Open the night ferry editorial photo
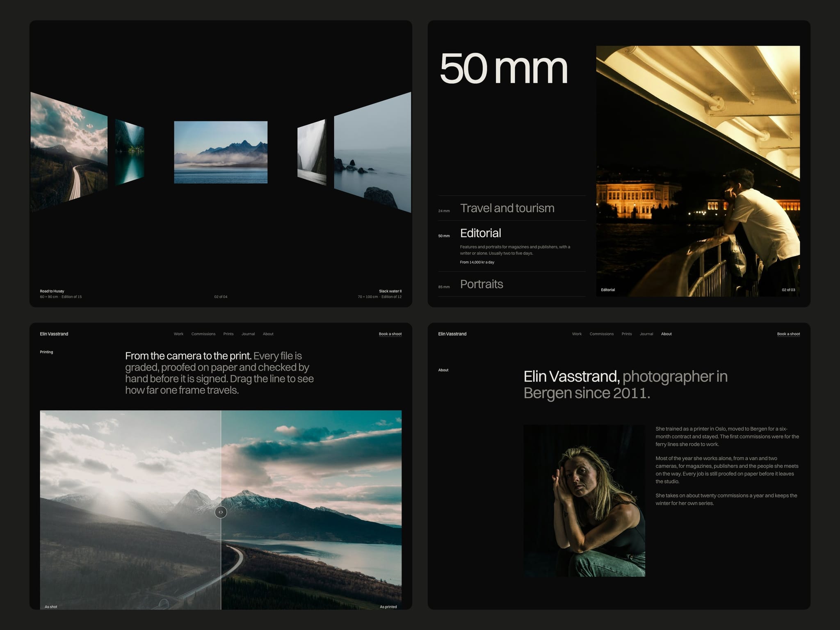 [698, 171]
